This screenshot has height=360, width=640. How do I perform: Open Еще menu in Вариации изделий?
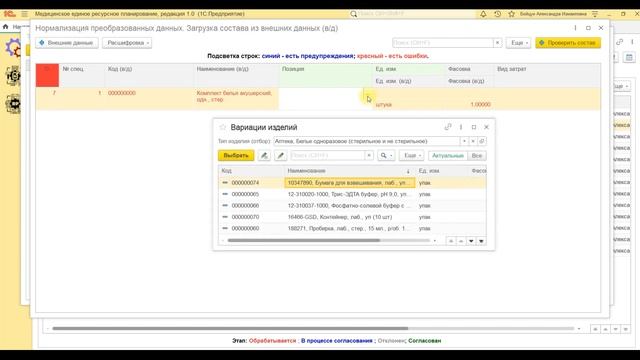pos(412,156)
